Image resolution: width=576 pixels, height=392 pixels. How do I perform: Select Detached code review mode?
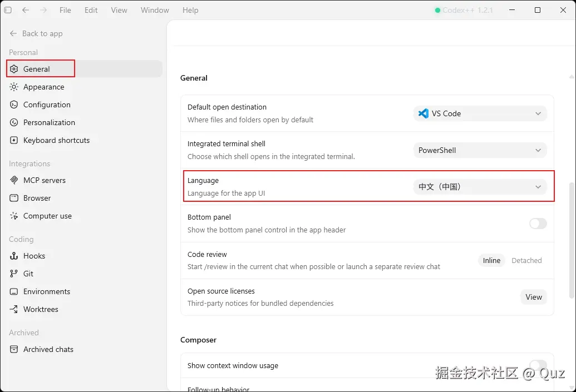(526, 260)
